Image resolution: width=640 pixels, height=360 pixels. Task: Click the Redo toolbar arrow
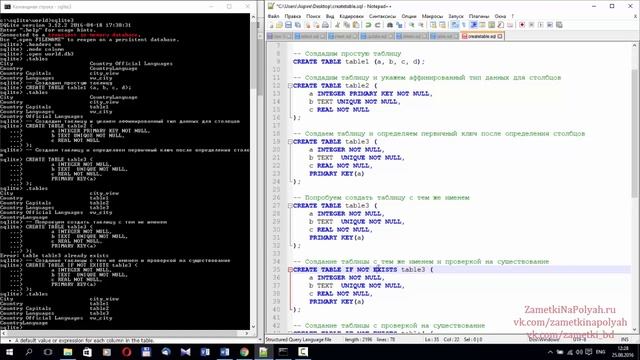click(x=378, y=25)
